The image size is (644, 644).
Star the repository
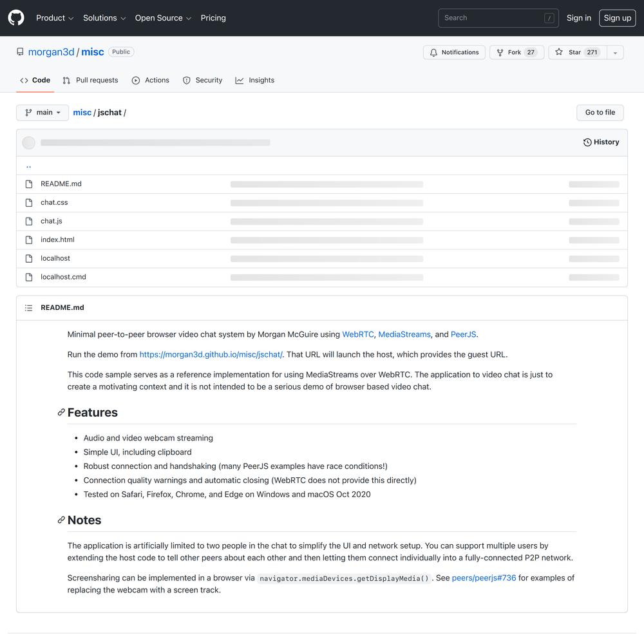tap(578, 52)
